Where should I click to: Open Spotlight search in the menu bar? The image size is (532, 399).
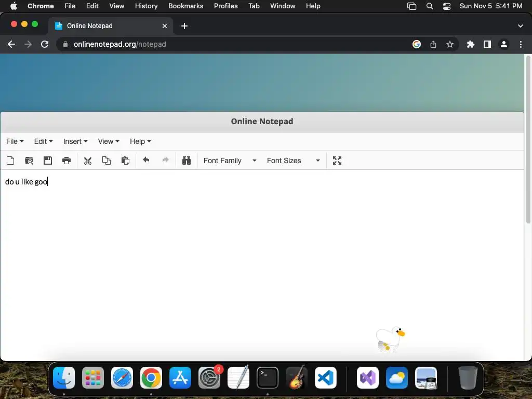(430, 6)
